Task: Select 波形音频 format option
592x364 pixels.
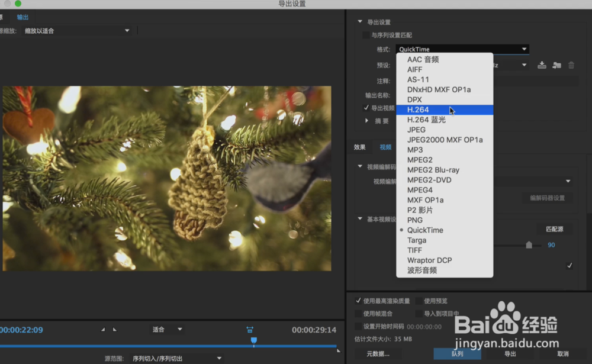Action: (x=445, y=270)
